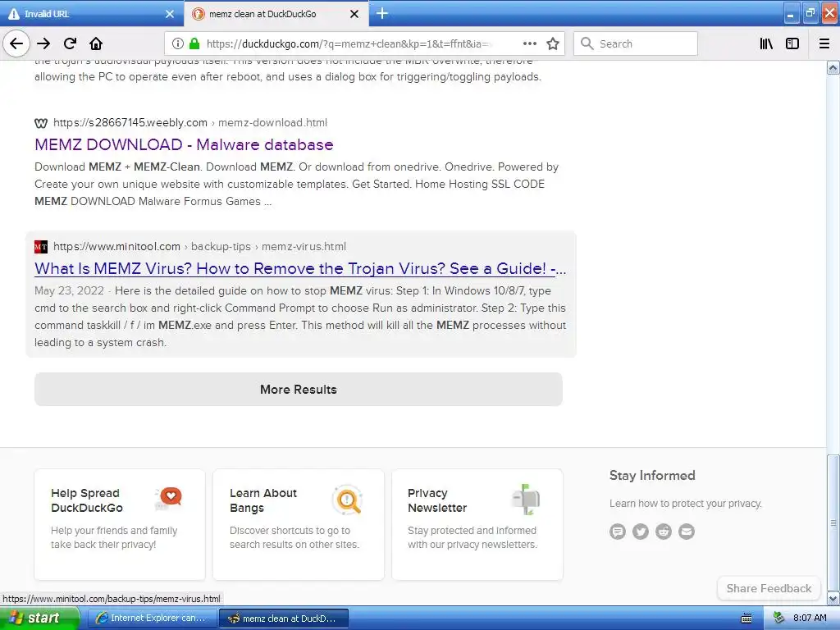Close the Invalid URL tab
The image size is (840, 630).
170,14
